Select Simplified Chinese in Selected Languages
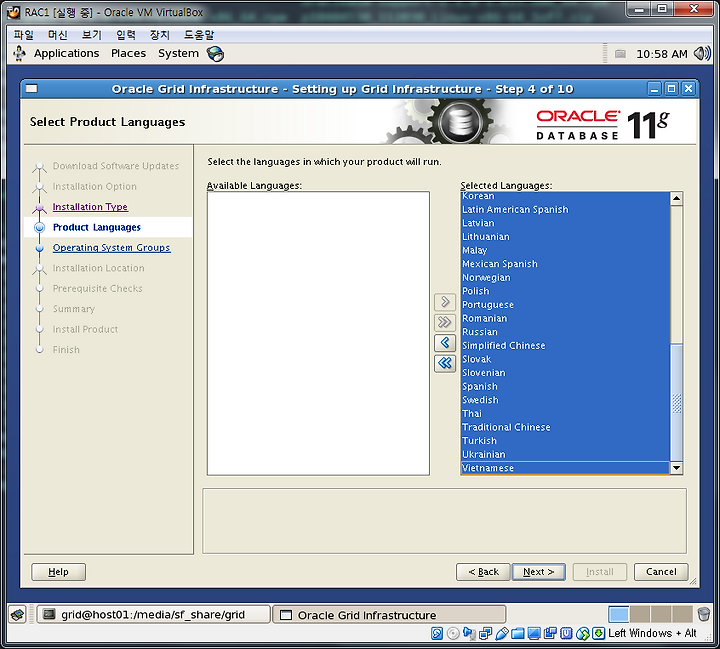This screenshot has width=720, height=649. point(565,345)
